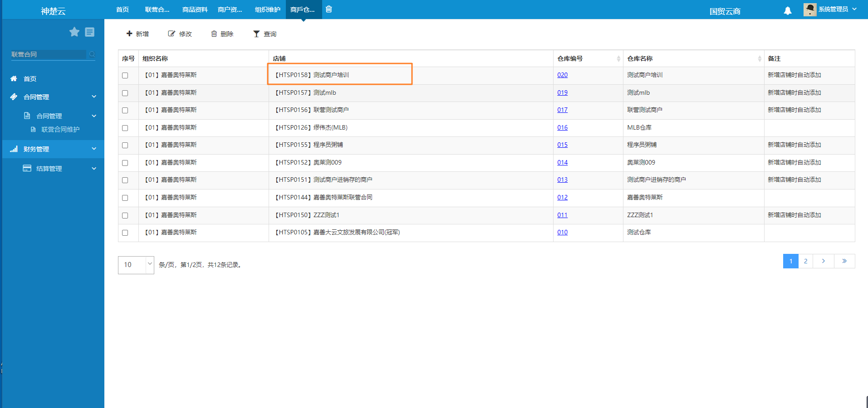Viewport: 868px width, 408px height.
Task: Open warehouse number link 013
Action: tap(563, 180)
